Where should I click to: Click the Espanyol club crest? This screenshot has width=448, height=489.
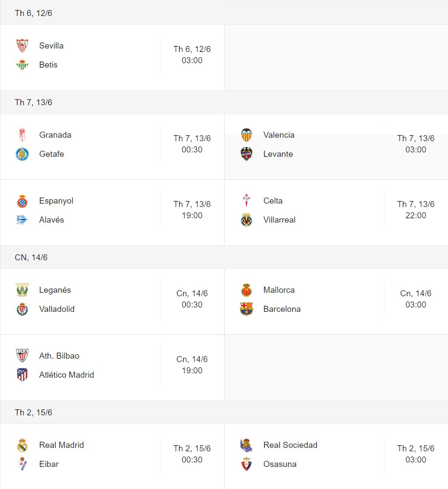tap(22, 201)
